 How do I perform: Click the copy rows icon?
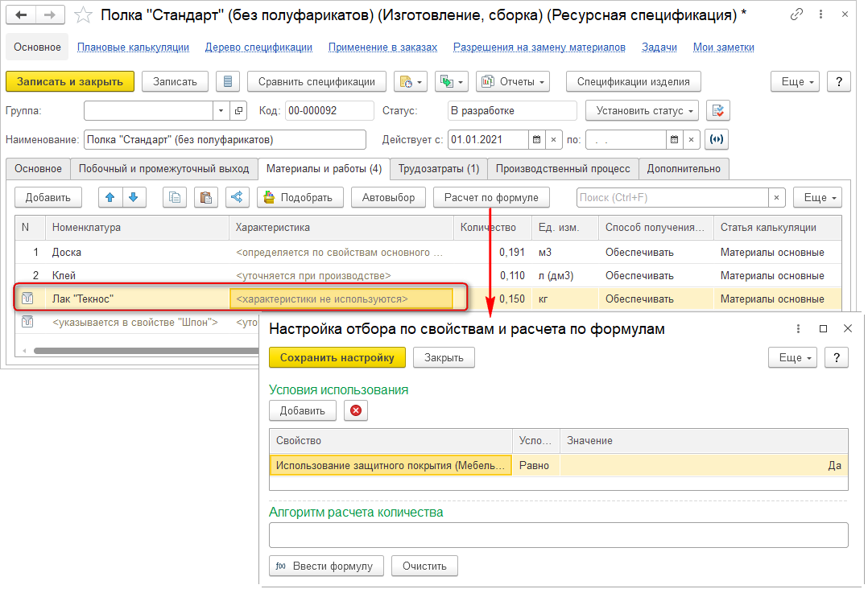tap(175, 197)
